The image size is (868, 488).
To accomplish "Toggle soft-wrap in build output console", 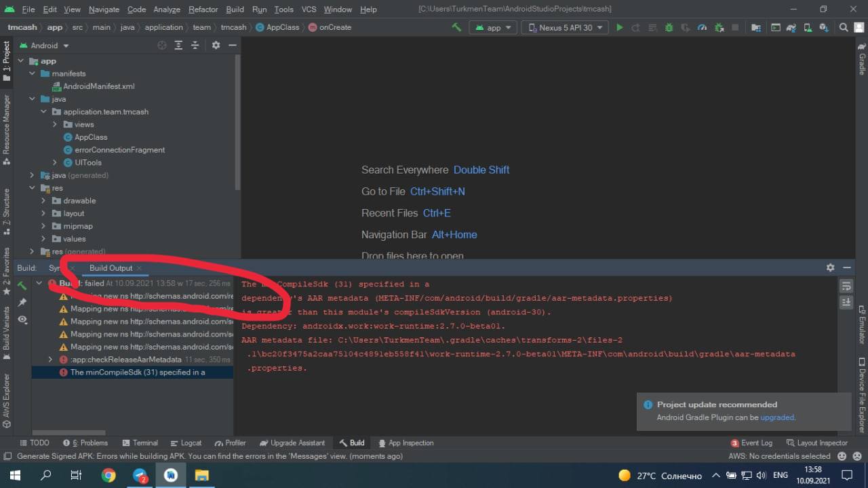I will (x=846, y=286).
